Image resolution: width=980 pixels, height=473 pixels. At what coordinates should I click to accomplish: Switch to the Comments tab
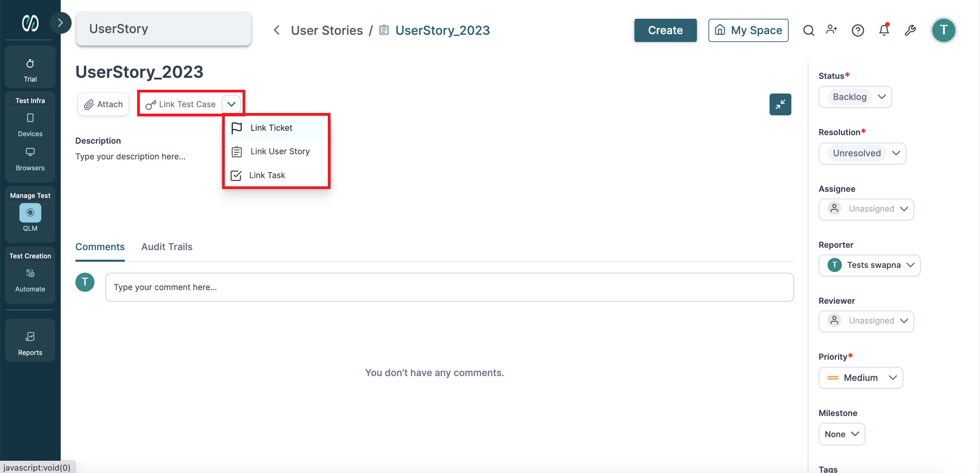[x=100, y=247]
